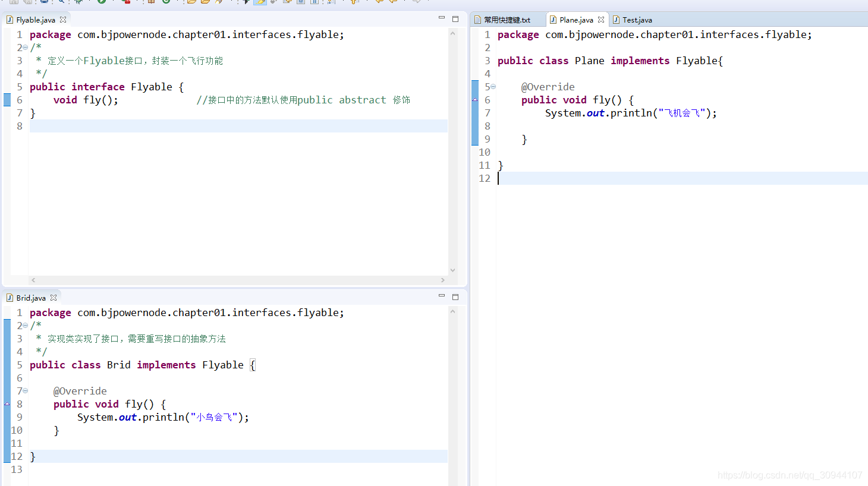Close the Brid.java editor tab
868x486 pixels.
click(54, 298)
